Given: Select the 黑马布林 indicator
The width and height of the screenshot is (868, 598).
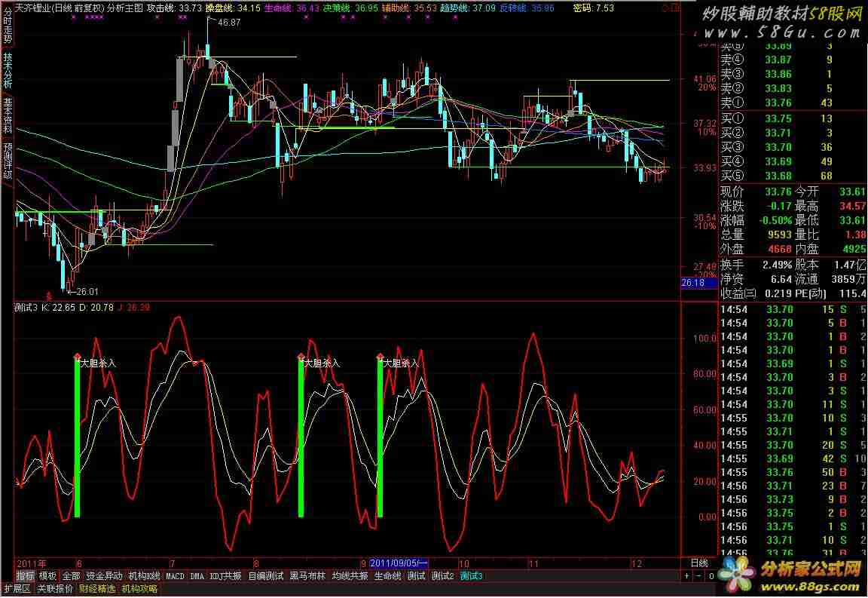Looking at the screenshot, I should tap(307, 576).
